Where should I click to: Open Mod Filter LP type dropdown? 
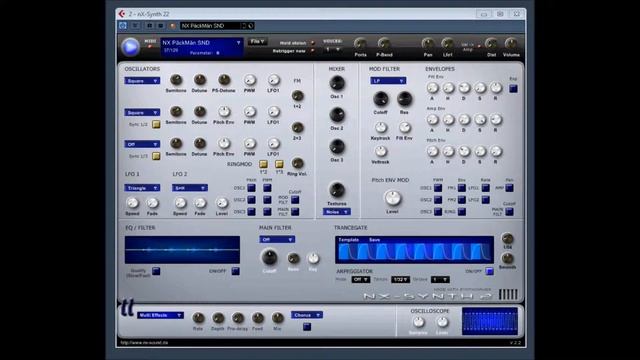[388, 81]
